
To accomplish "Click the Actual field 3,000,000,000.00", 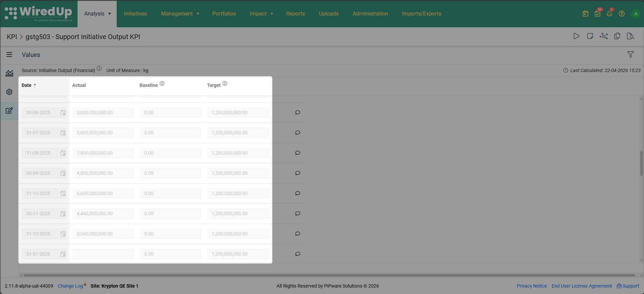I will click(103, 112).
